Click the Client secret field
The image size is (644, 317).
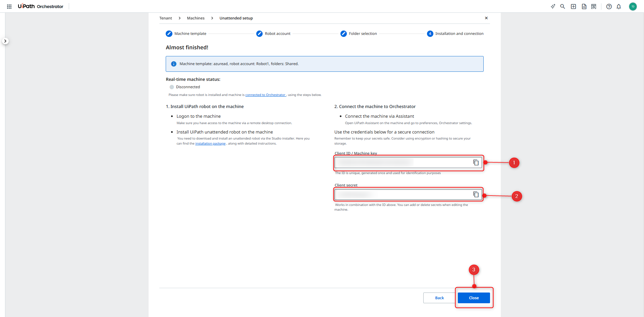[x=408, y=195]
